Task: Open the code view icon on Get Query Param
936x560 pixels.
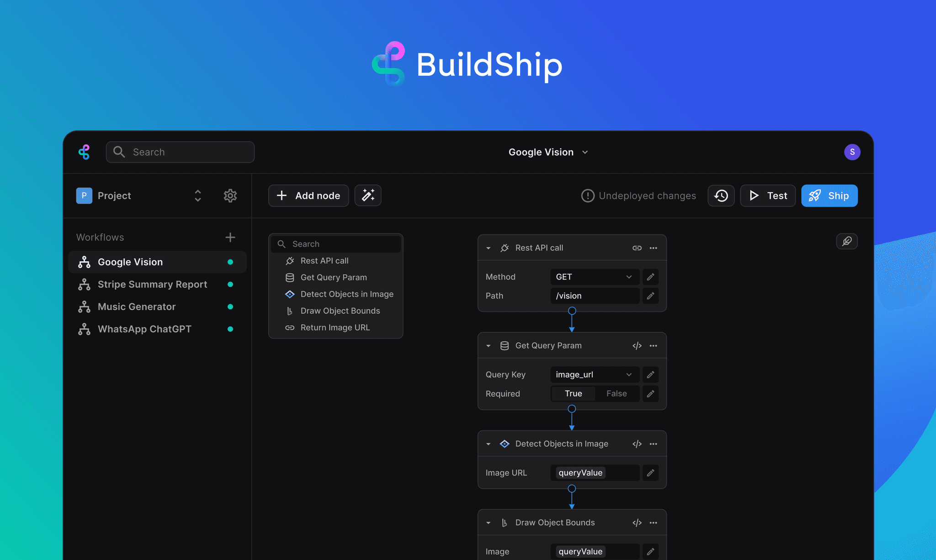Action: [637, 346]
